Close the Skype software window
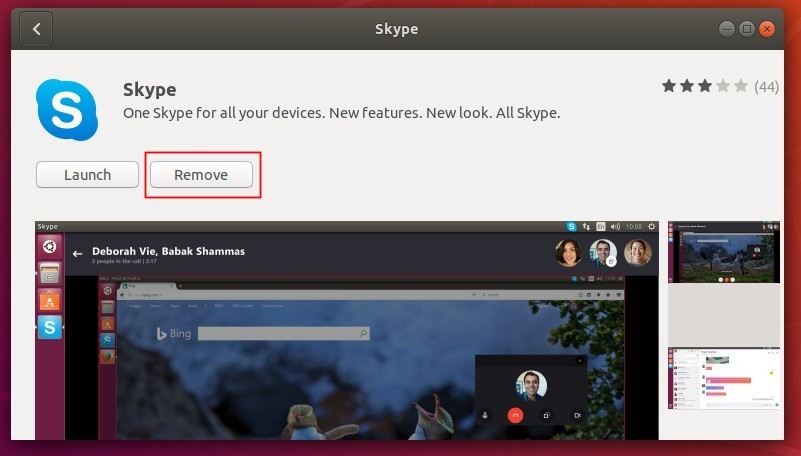 [x=766, y=29]
